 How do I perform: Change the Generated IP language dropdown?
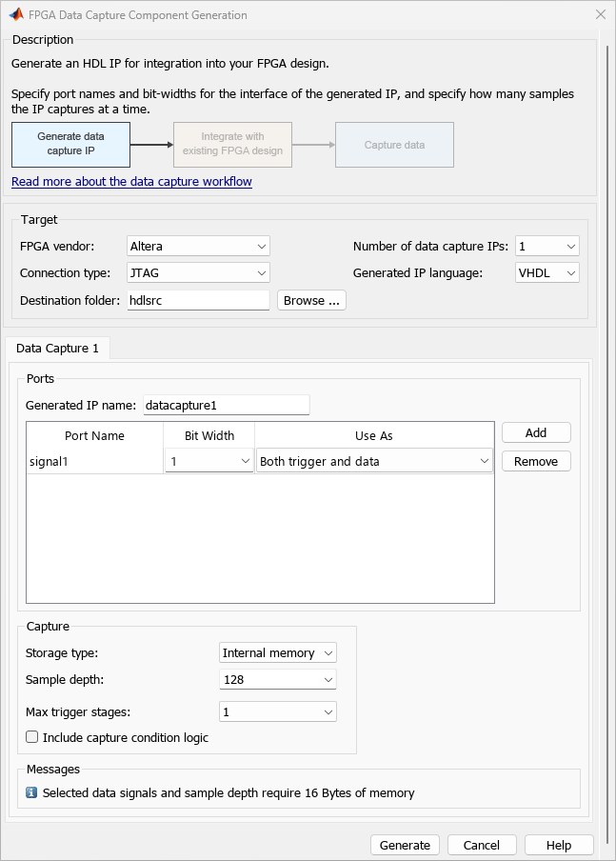[546, 273]
